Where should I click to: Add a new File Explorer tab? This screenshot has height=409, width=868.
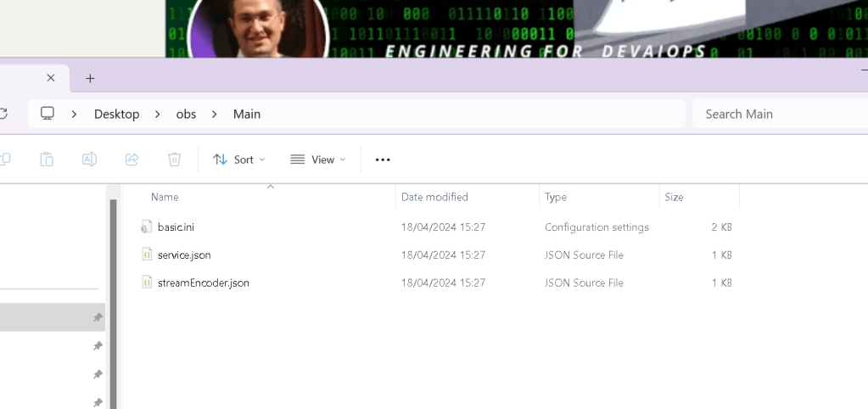(x=90, y=79)
